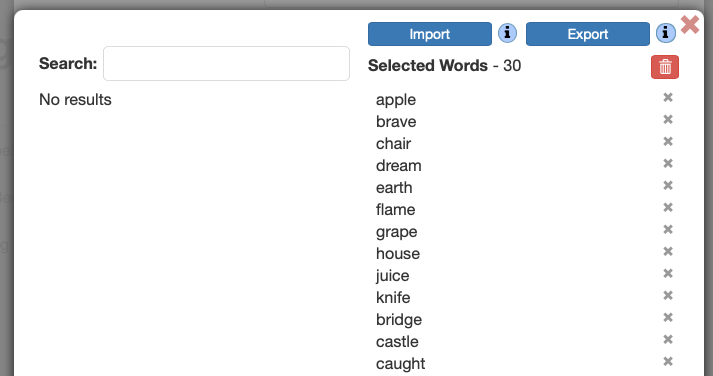Select the word grape in list
The width and height of the screenshot is (713, 376).
(x=397, y=232)
